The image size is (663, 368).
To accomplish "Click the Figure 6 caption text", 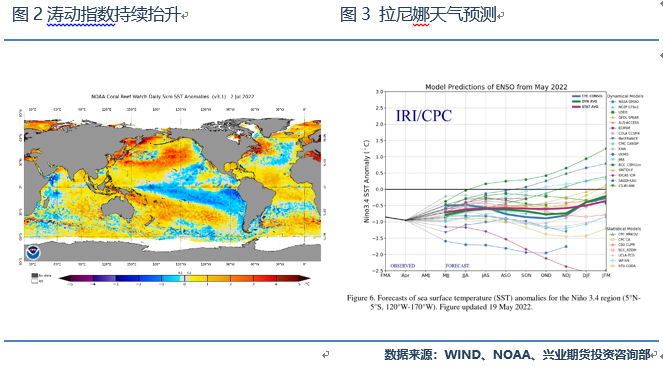I will pos(493,302).
